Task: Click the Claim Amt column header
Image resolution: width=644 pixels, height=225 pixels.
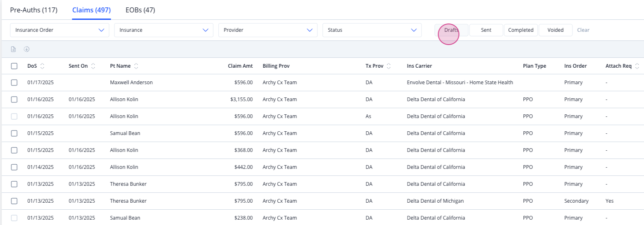Action: point(240,66)
